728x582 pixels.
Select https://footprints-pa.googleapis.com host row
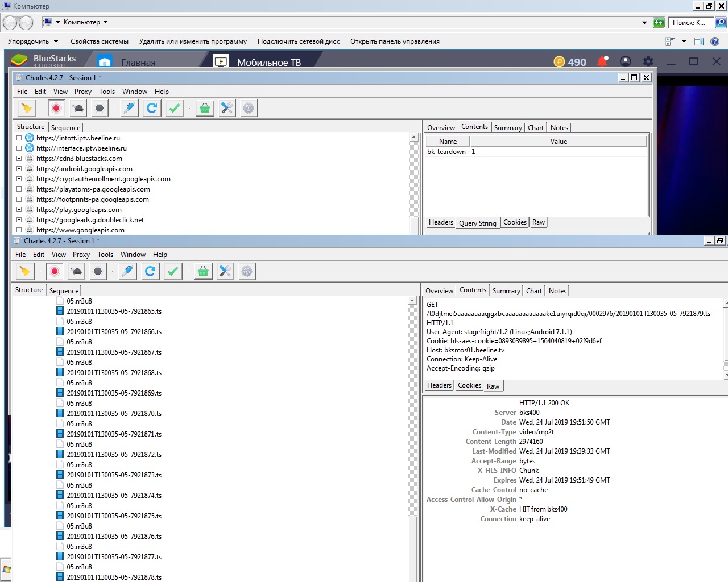(x=92, y=199)
